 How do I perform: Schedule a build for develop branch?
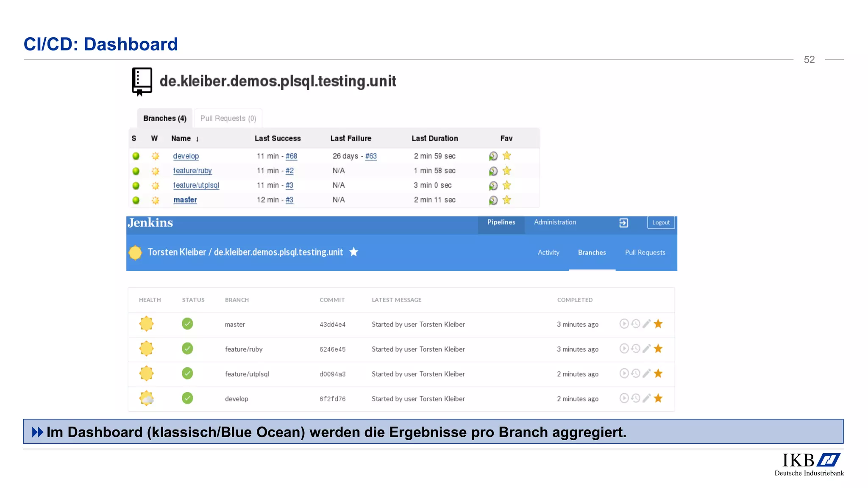[x=493, y=156]
